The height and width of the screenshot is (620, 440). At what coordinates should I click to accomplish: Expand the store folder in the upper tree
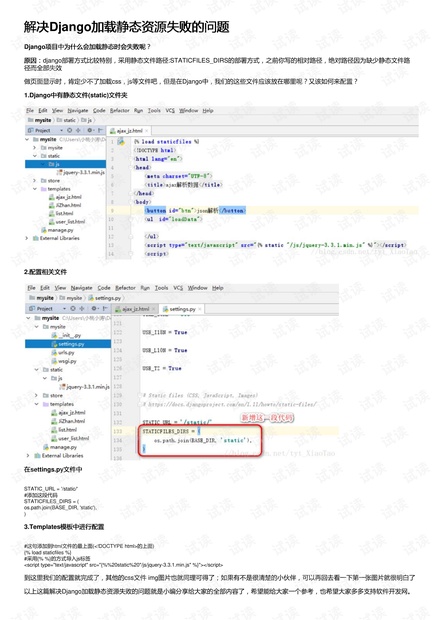[35, 181]
